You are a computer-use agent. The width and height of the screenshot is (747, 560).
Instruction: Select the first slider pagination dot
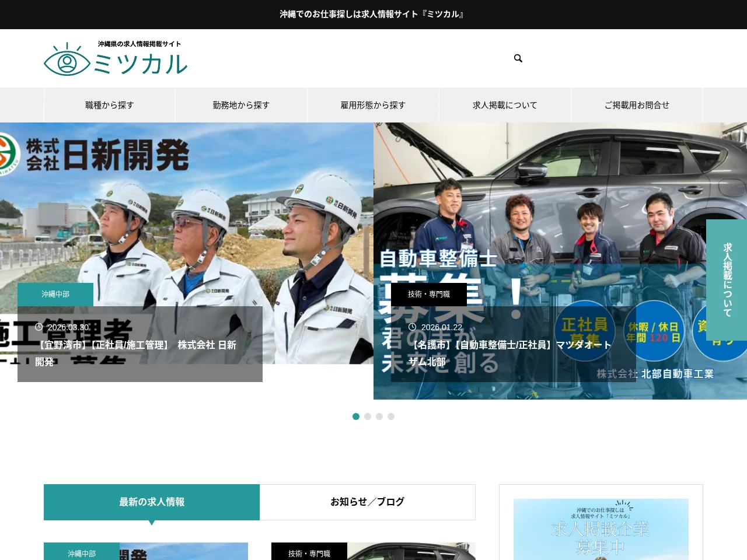point(356,416)
